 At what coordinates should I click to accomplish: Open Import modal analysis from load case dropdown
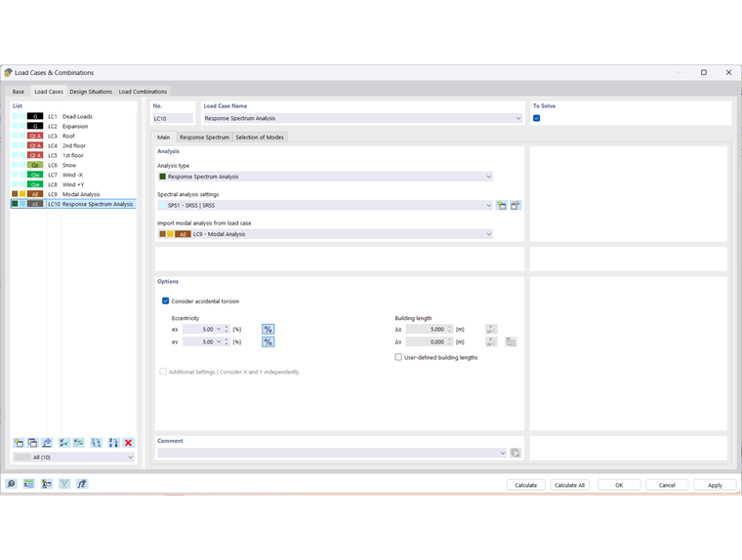(x=489, y=234)
